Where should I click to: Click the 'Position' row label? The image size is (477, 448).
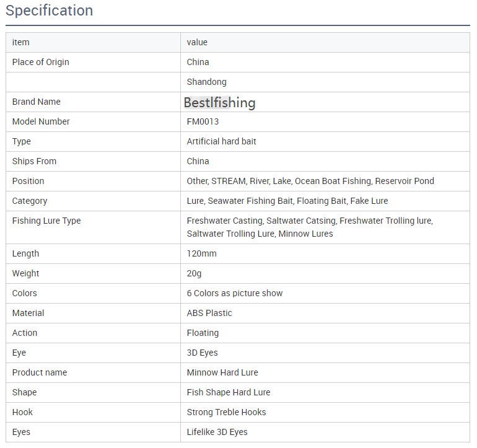click(28, 181)
